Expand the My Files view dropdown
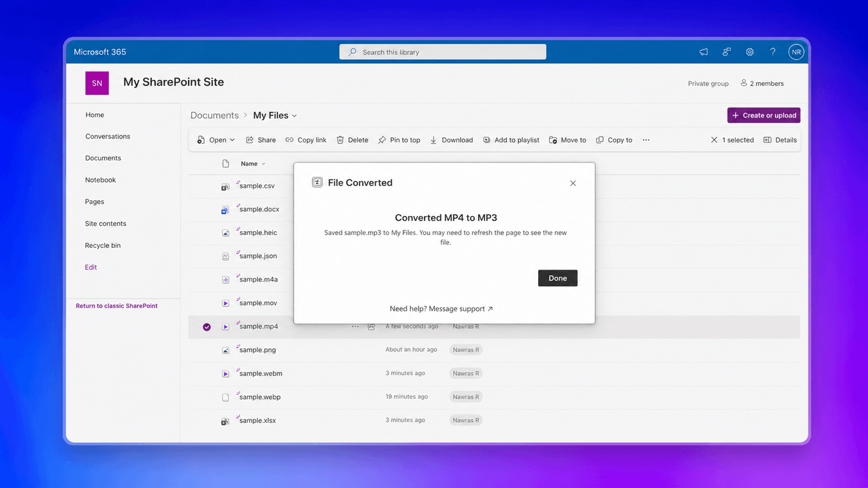This screenshot has width=868, height=488. coord(294,116)
